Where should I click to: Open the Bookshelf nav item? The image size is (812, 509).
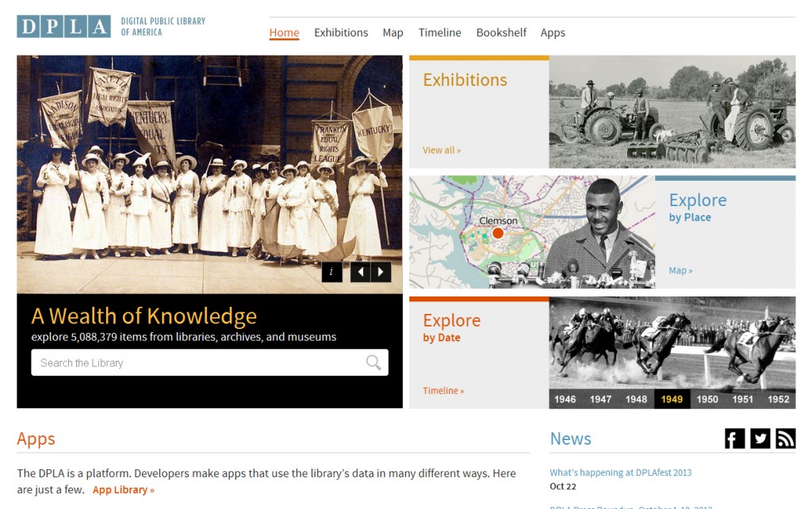point(501,33)
